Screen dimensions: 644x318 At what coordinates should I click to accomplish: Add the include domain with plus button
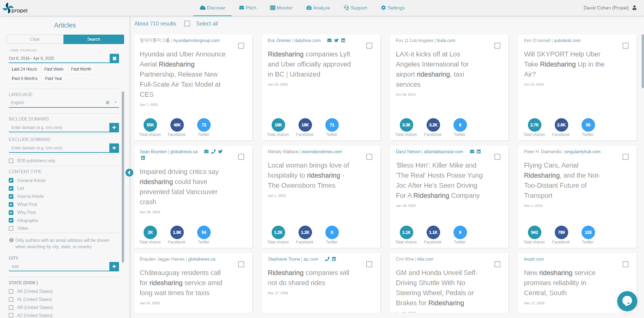click(114, 128)
